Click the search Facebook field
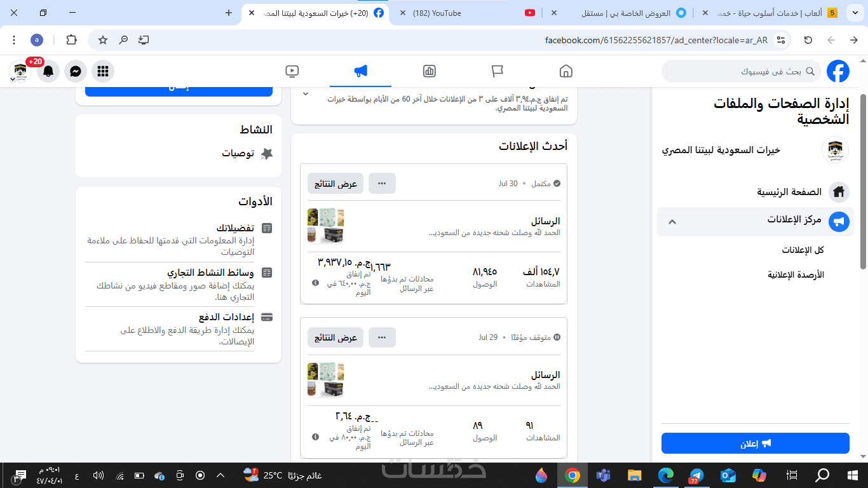This screenshot has width=868, height=488. tap(741, 72)
